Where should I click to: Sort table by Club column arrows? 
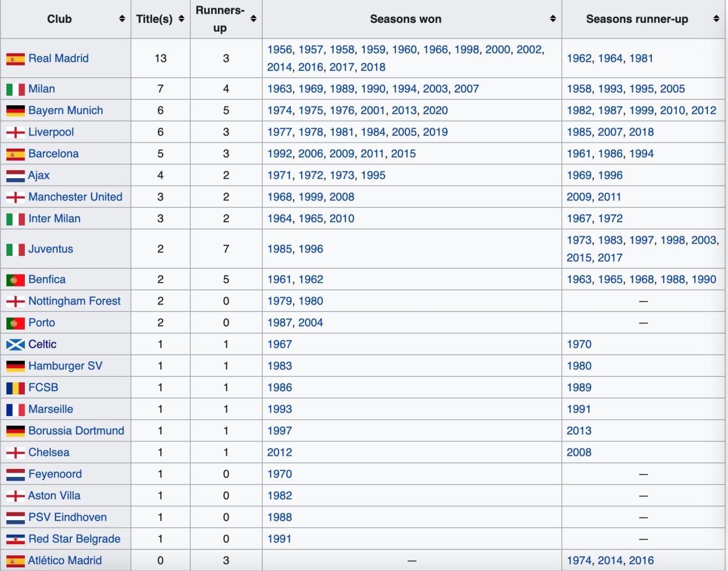[x=122, y=19]
